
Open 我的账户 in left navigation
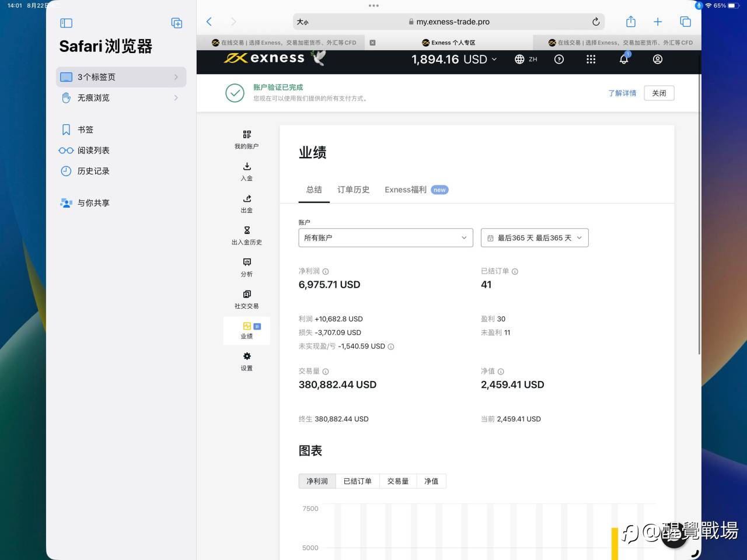tap(247, 139)
